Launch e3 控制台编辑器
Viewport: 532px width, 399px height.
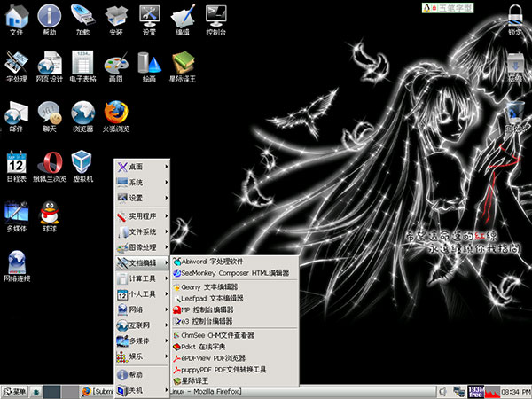pos(235,321)
